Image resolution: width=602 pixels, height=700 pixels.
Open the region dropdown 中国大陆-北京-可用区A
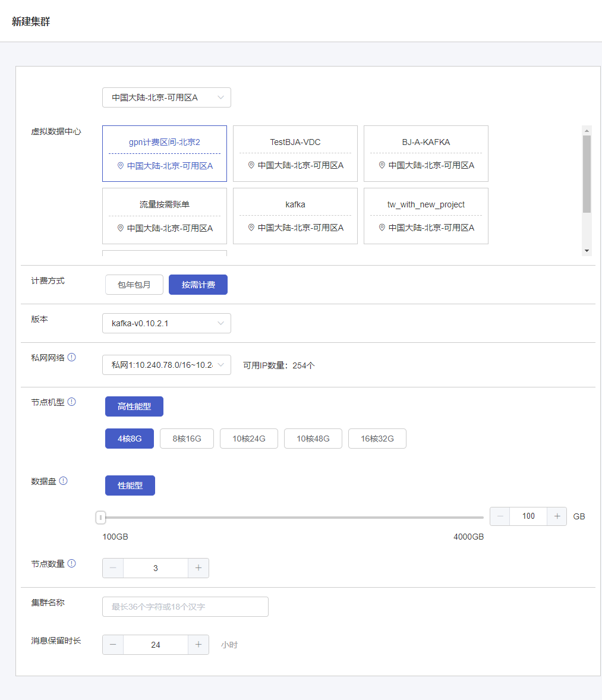click(x=166, y=97)
